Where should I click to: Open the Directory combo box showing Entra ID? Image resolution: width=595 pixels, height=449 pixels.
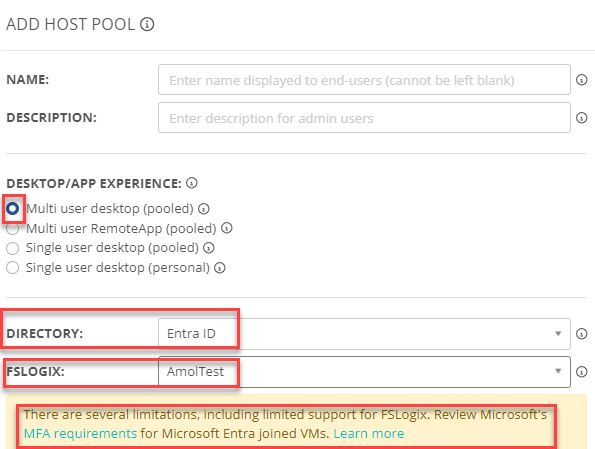[x=364, y=334]
